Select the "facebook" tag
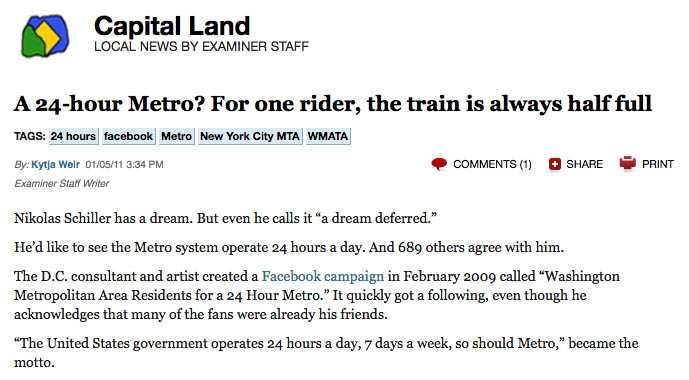 click(128, 136)
